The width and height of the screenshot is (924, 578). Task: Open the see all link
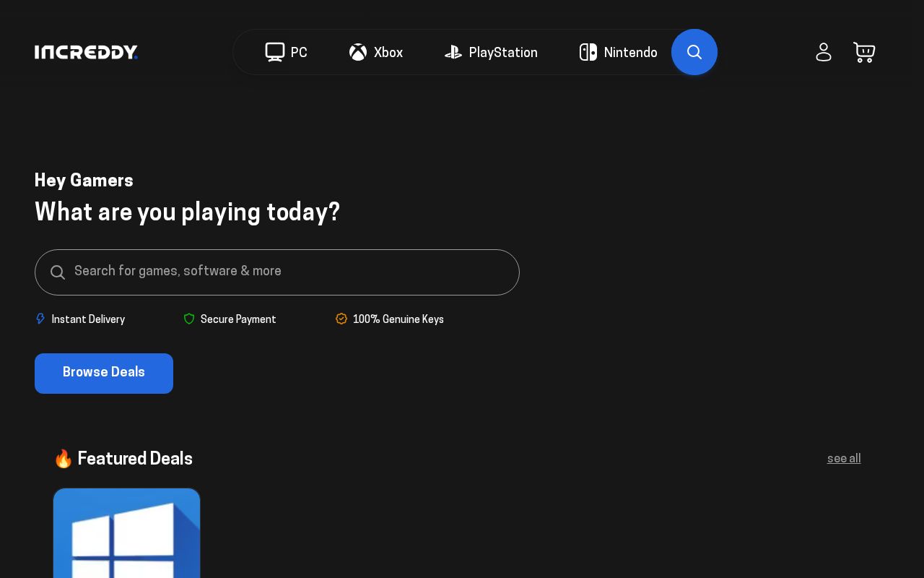click(x=844, y=459)
